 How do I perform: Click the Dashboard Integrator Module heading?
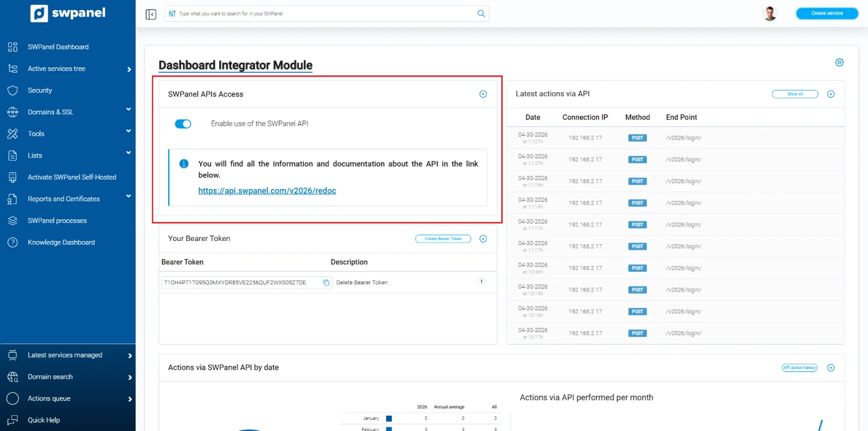pos(235,66)
